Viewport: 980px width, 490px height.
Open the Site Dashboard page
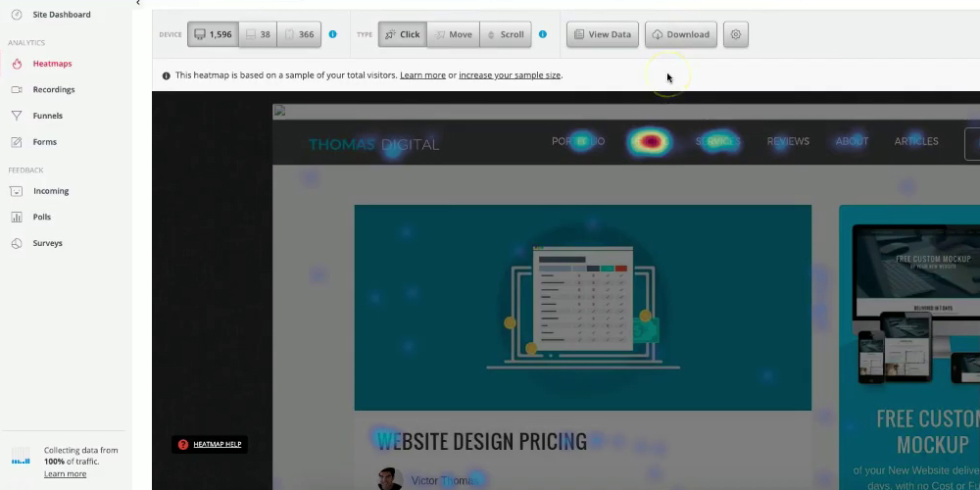click(x=61, y=15)
